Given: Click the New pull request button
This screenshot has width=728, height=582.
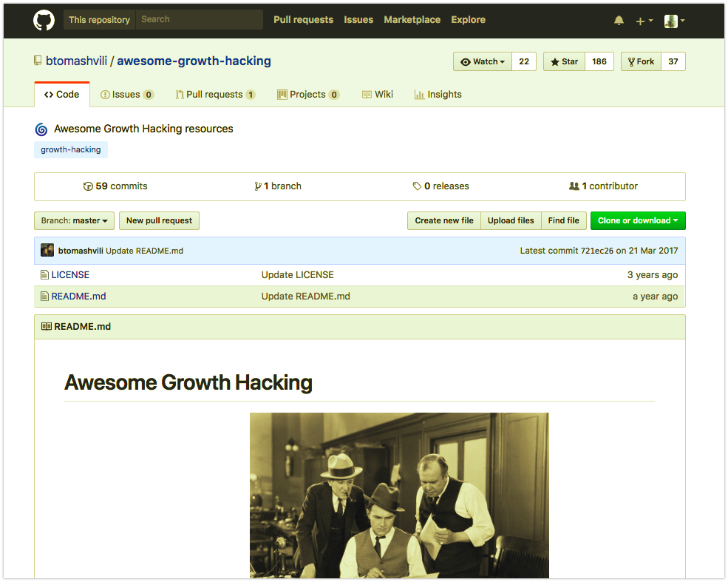Looking at the screenshot, I should [x=159, y=220].
